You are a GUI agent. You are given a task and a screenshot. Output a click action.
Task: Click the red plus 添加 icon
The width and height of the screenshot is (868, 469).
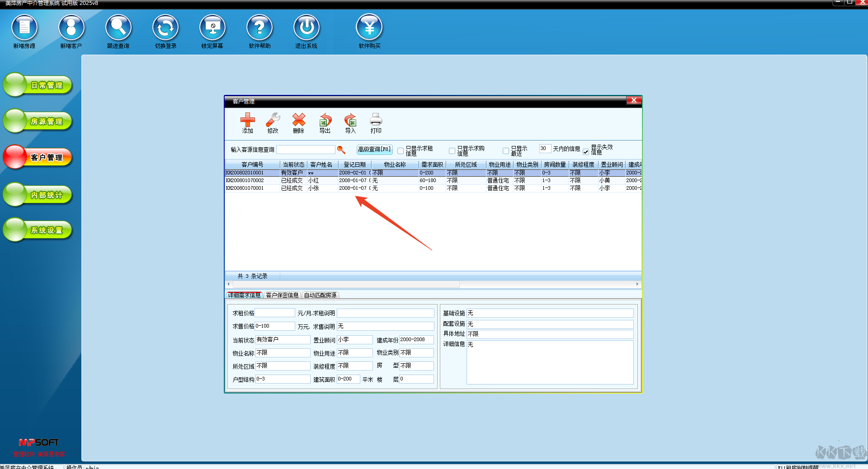click(x=247, y=121)
